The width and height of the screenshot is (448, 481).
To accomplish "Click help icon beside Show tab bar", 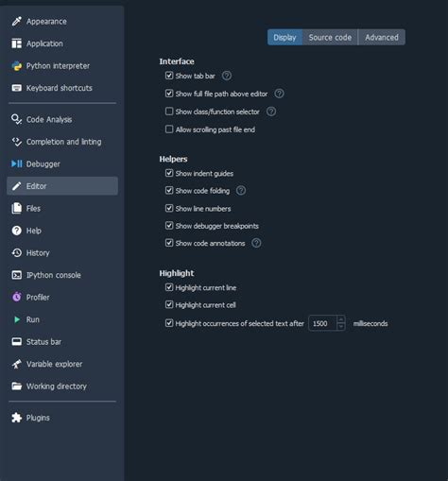I will pos(227,76).
